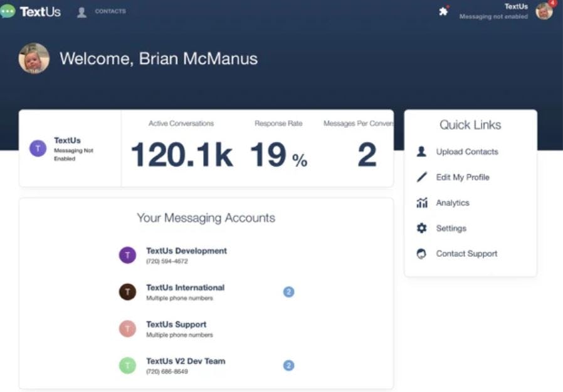The height and width of the screenshot is (392, 563).
Task: Click the purple TextUs Development avatar icon
Action: pyautogui.click(x=128, y=255)
